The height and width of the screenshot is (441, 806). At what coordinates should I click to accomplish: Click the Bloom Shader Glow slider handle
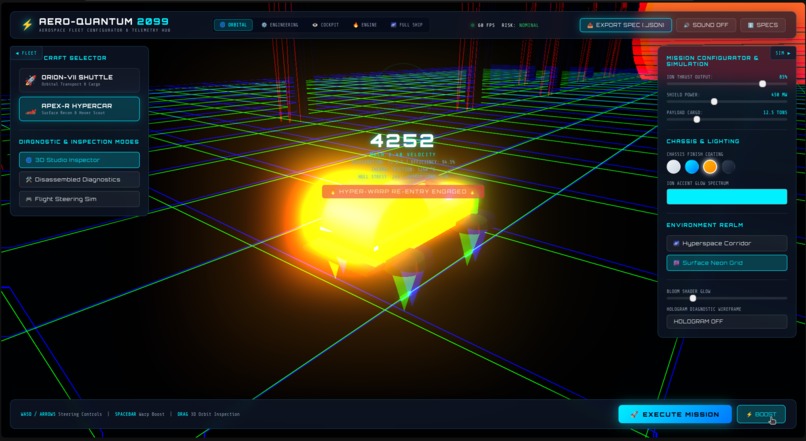click(693, 298)
